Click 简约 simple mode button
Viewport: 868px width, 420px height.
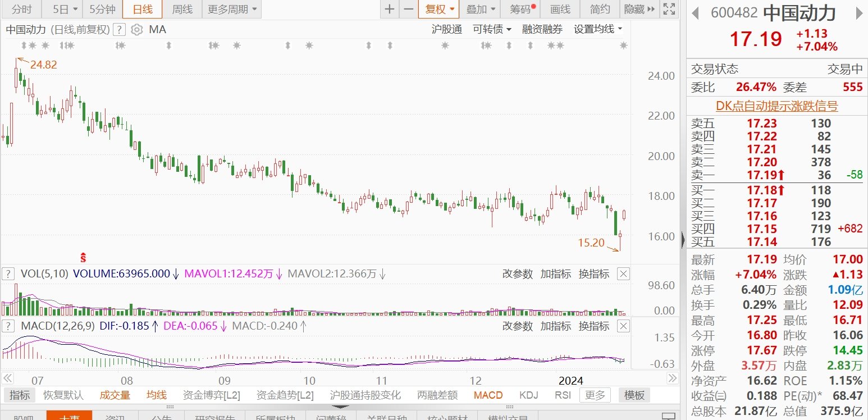coord(600,9)
